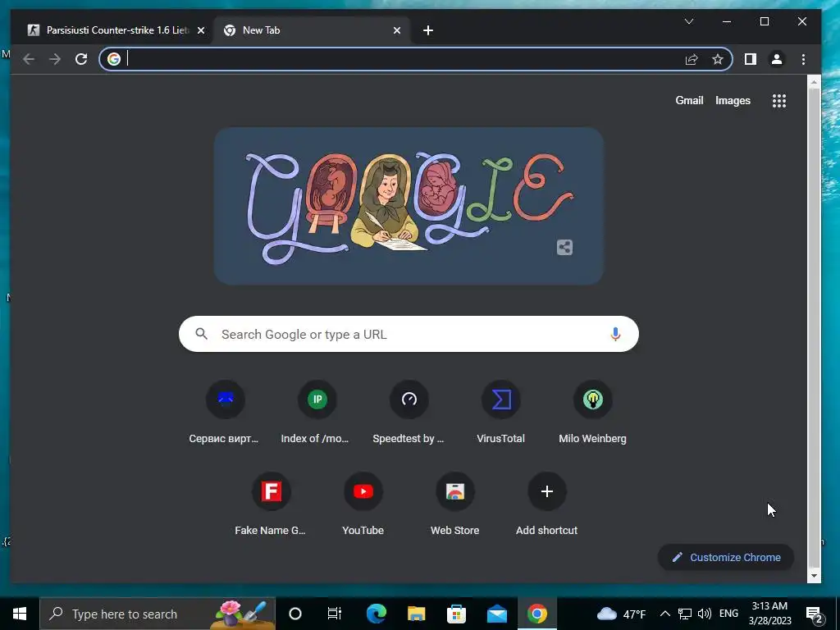Go forward using the forward arrow
This screenshot has width=840, height=630.
coord(55,59)
